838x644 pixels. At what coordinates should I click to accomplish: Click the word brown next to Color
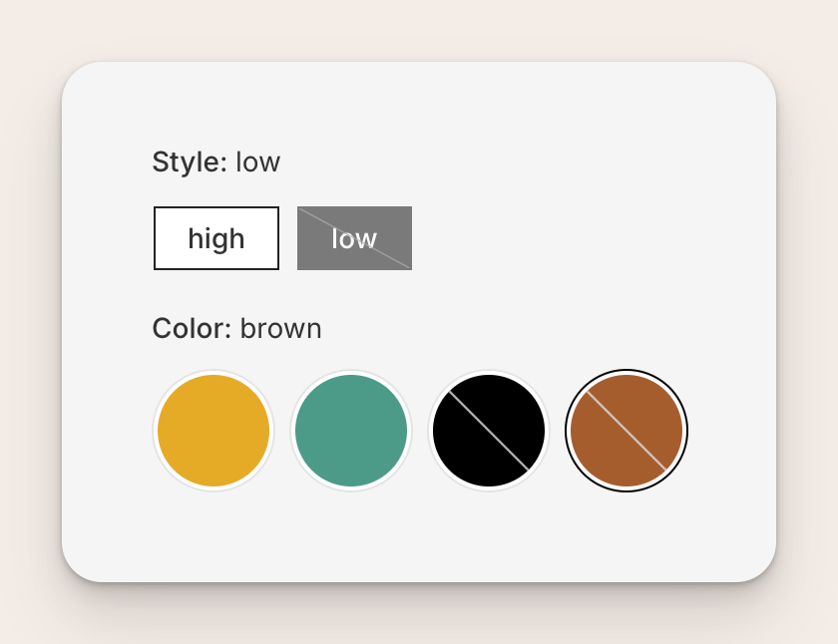click(x=280, y=328)
